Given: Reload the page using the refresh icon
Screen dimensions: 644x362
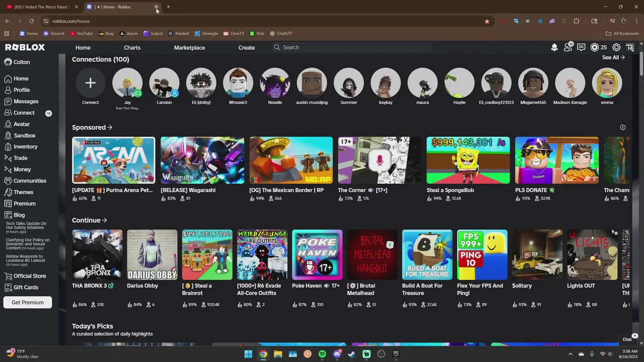Looking at the screenshot, I should tap(31, 21).
